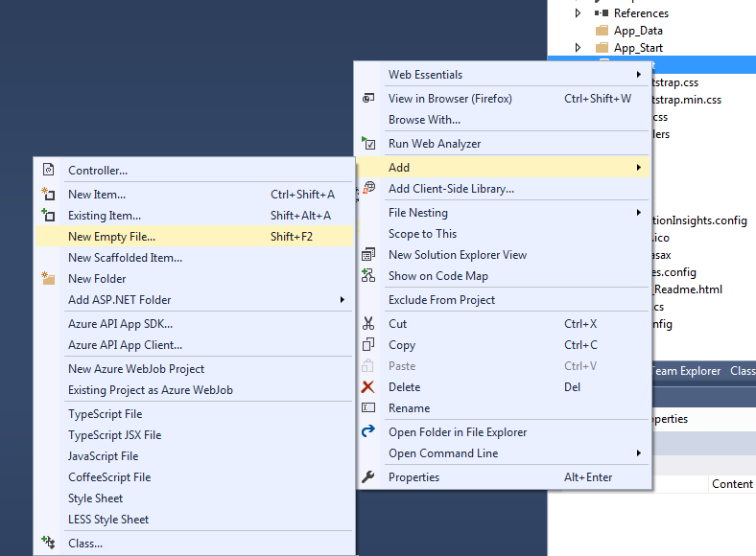This screenshot has height=556, width=756.
Task: Click the New Item icon with star
Action: [49, 195]
